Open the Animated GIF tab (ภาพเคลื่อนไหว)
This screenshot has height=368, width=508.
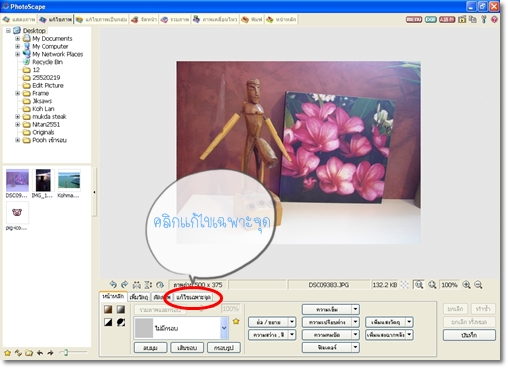coord(215,19)
